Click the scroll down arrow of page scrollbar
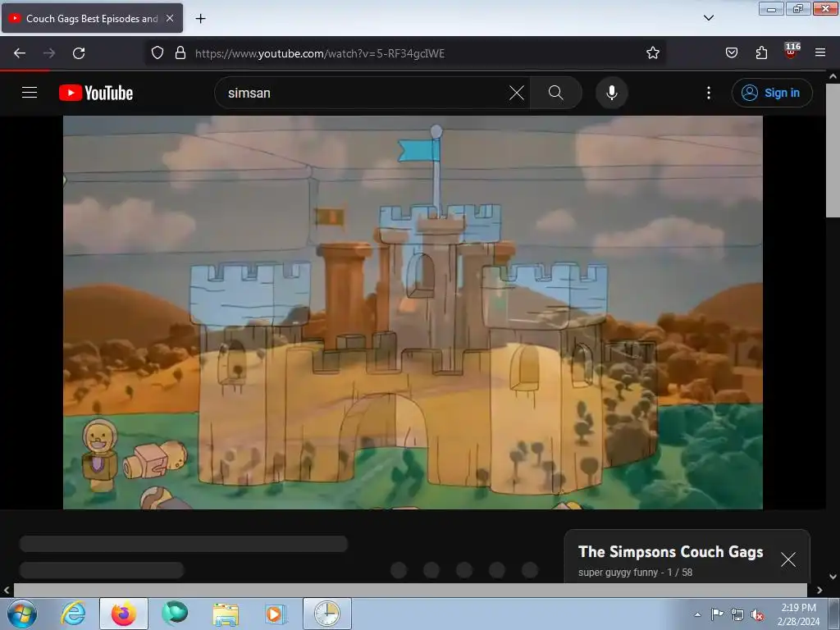Screen dimensions: 840x630 pyautogui.click(x=833, y=577)
